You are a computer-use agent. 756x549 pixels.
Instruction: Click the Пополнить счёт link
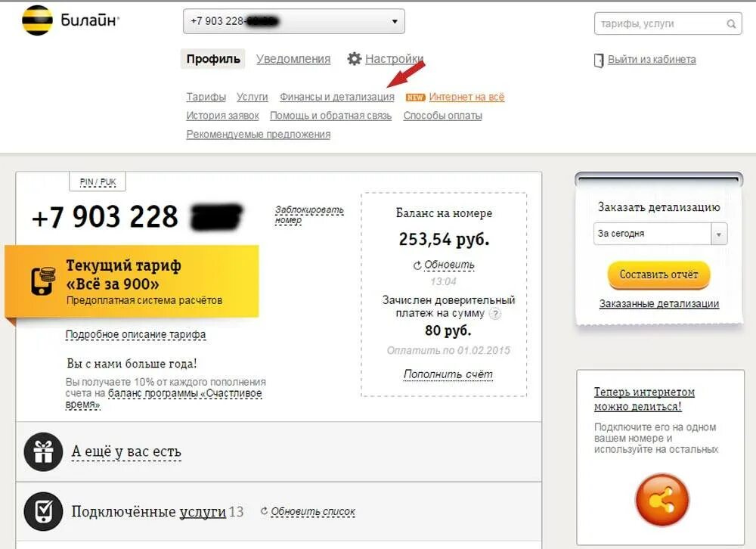pos(448,374)
